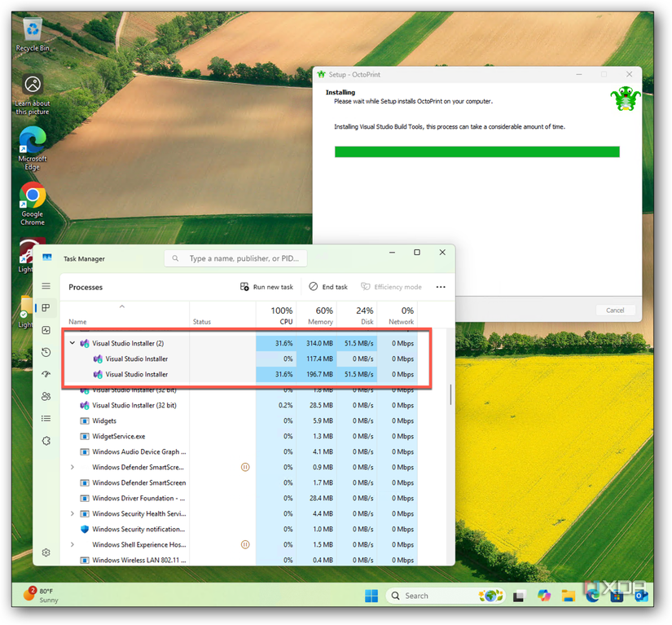The height and width of the screenshot is (625, 672).
Task: Expand Windows Security Health Service group
Action: tap(72, 513)
